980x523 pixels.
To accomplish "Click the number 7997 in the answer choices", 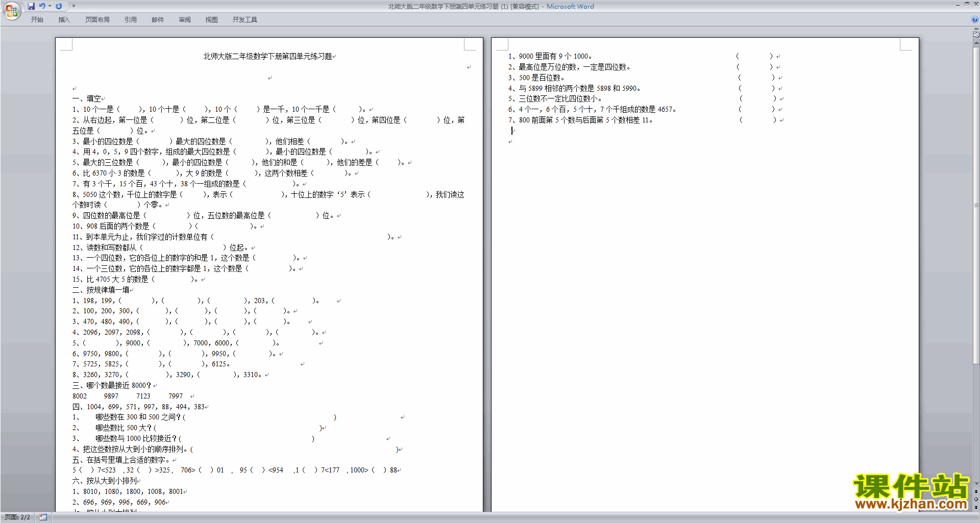I will pyautogui.click(x=176, y=396).
